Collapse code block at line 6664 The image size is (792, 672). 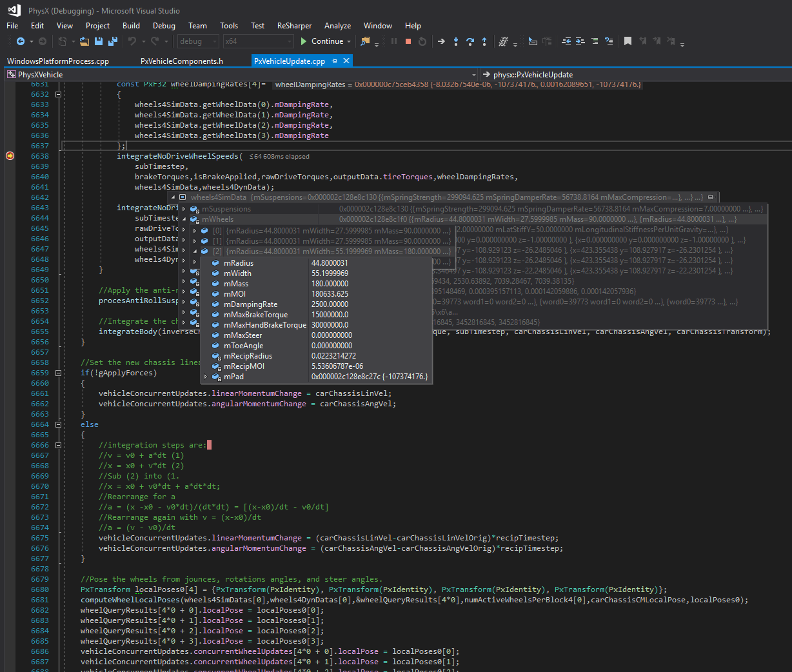[58, 424]
